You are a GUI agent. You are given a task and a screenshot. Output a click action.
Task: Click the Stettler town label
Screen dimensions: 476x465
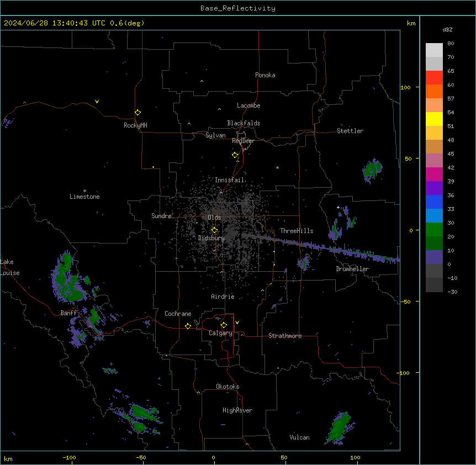[x=350, y=131]
